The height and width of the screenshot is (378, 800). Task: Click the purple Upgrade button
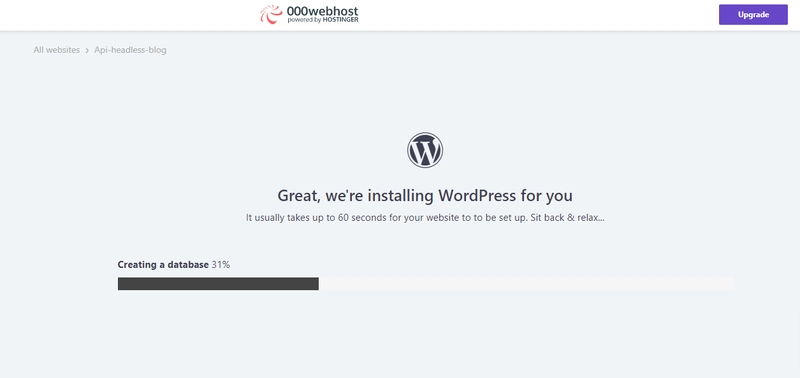click(753, 14)
